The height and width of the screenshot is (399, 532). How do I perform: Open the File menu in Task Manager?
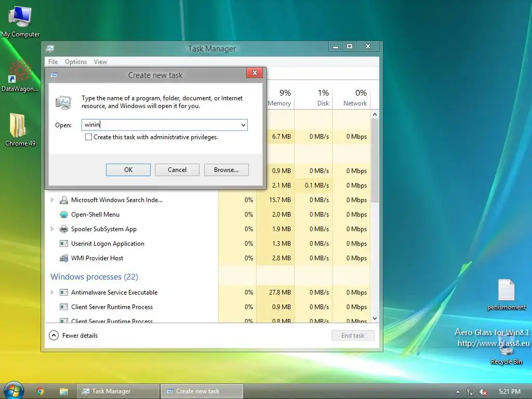coord(53,61)
